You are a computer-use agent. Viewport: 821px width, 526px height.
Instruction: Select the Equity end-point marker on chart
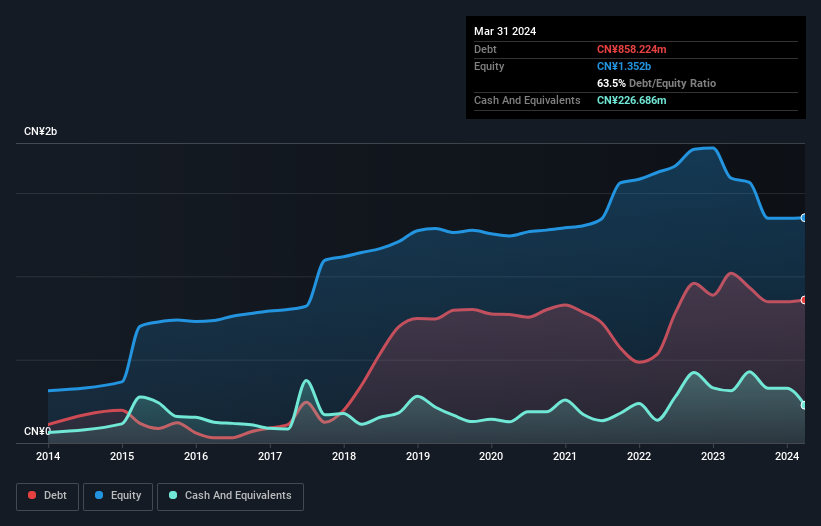[x=804, y=218]
